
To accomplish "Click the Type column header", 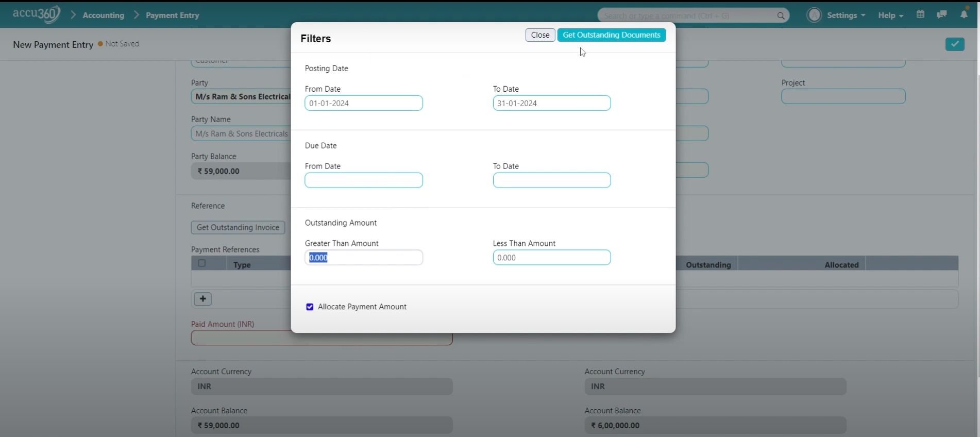I will (x=242, y=265).
